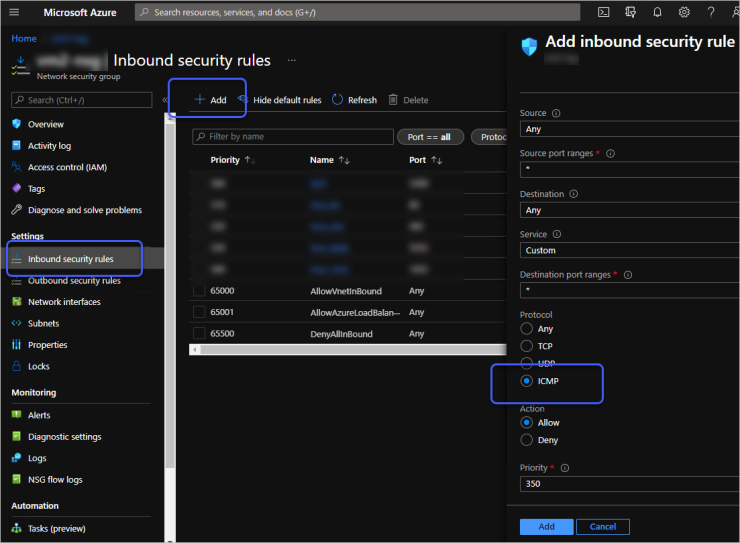This screenshot has width=740, height=543.
Task: Sort rules by Port column
Action: click(x=425, y=160)
